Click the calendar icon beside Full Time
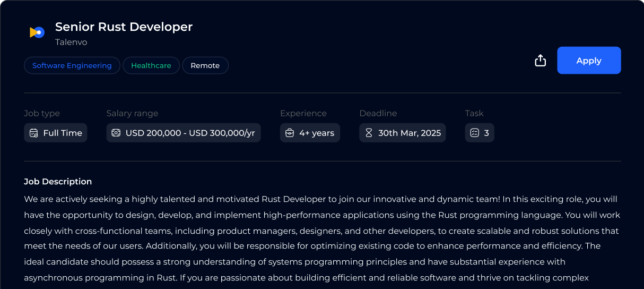This screenshot has height=289, width=644. click(34, 133)
